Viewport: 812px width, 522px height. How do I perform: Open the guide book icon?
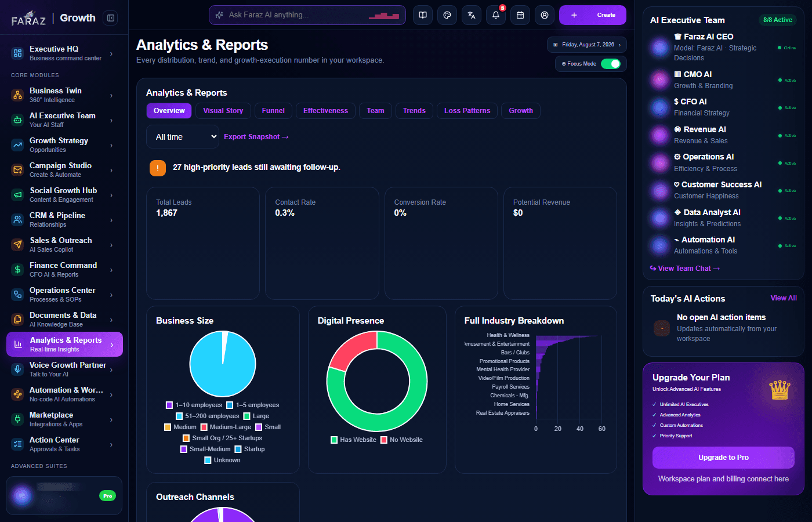tap(423, 15)
